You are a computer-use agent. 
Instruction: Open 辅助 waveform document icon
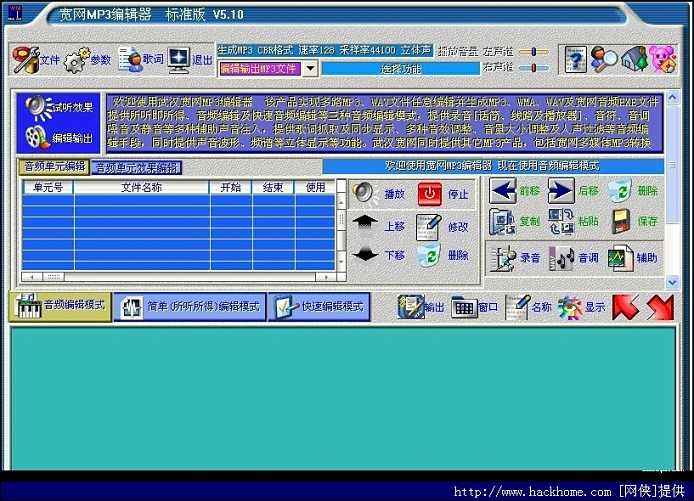pos(621,258)
